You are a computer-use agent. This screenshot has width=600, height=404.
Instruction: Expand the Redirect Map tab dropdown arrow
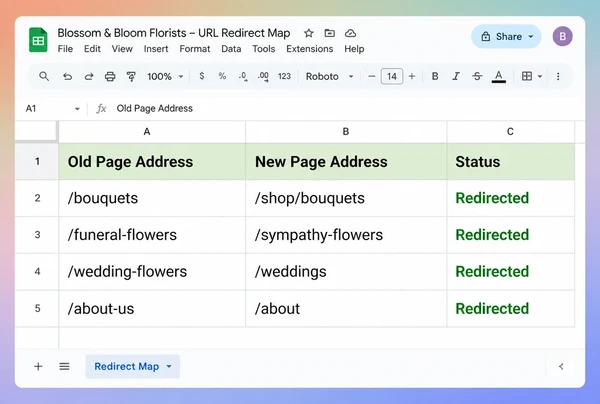click(x=169, y=367)
